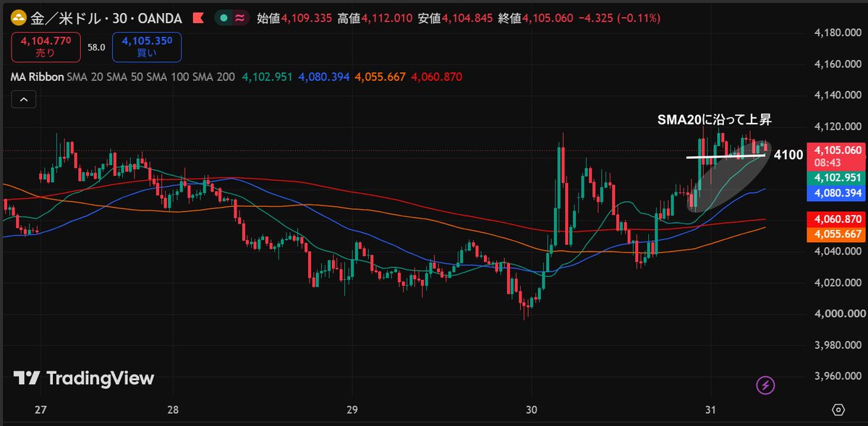
Task: Click date label 30 on time axis
Action: pos(532,410)
